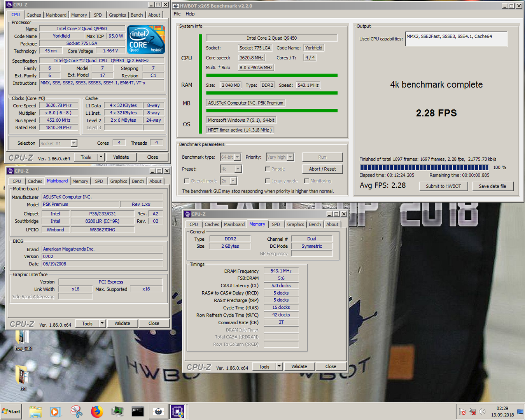Open the OC desktop folder
This screenshot has width=525, height=420.
23,378
